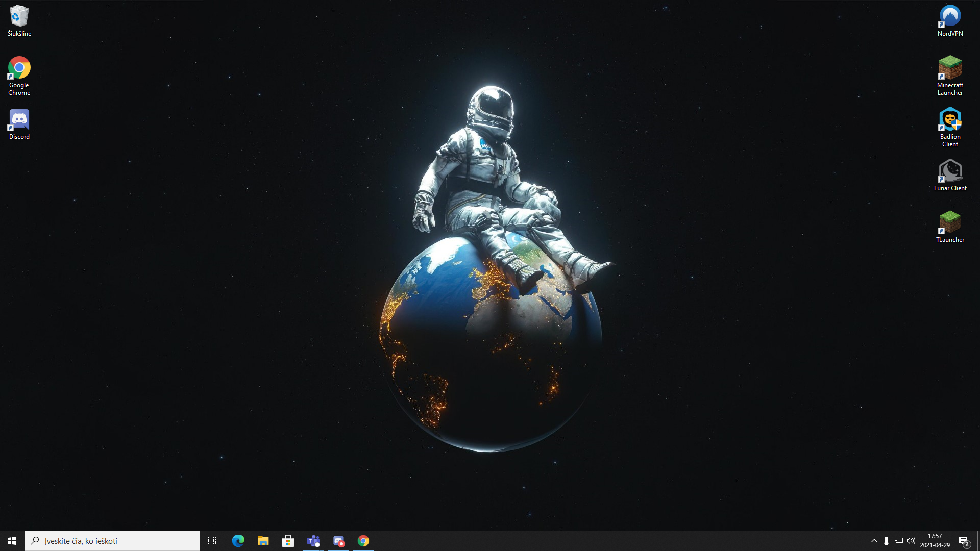Open Microsoft Edge from the taskbar
Screen dimensions: 980x551
pyautogui.click(x=238, y=541)
